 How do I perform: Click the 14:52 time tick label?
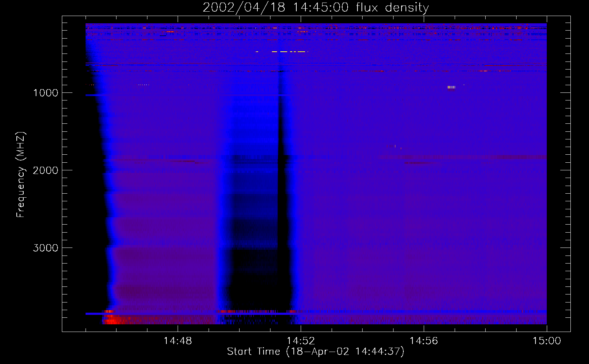pyautogui.click(x=301, y=341)
